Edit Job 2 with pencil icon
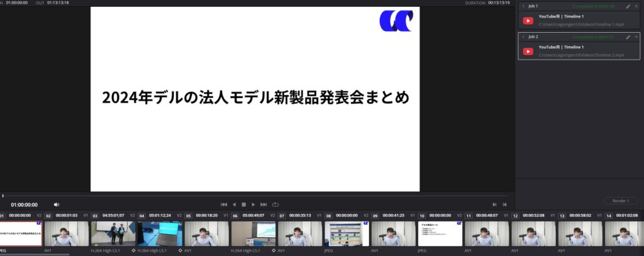Viewport: 644px width, 256px height. pyautogui.click(x=628, y=37)
